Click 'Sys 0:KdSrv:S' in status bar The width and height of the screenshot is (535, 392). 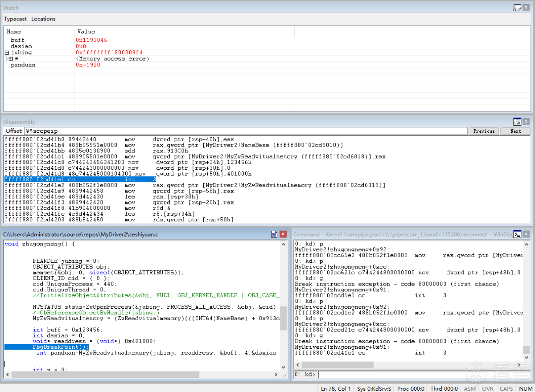(x=374, y=388)
